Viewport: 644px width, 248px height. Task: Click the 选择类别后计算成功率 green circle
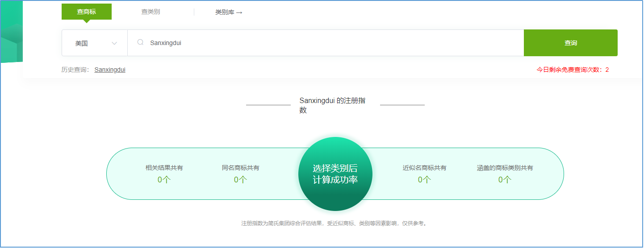tap(335, 174)
